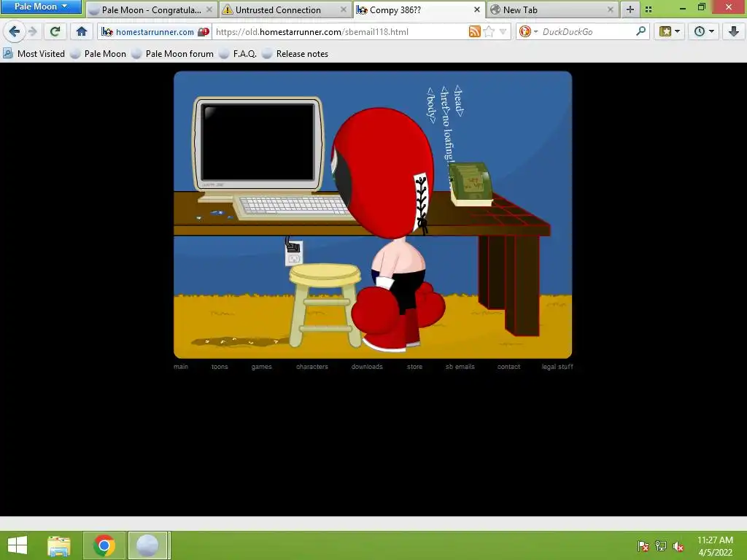Launch Google Chrome from the taskbar
The width and height of the screenshot is (747, 560).
click(x=104, y=545)
